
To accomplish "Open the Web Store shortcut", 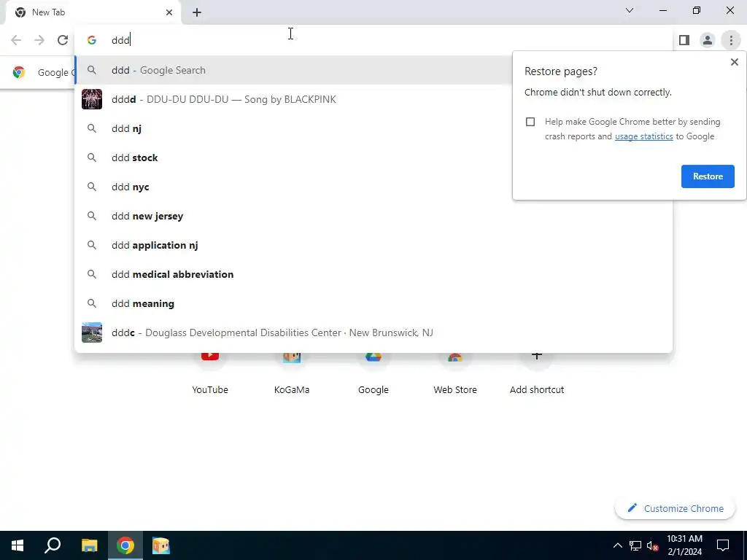I will (455, 376).
